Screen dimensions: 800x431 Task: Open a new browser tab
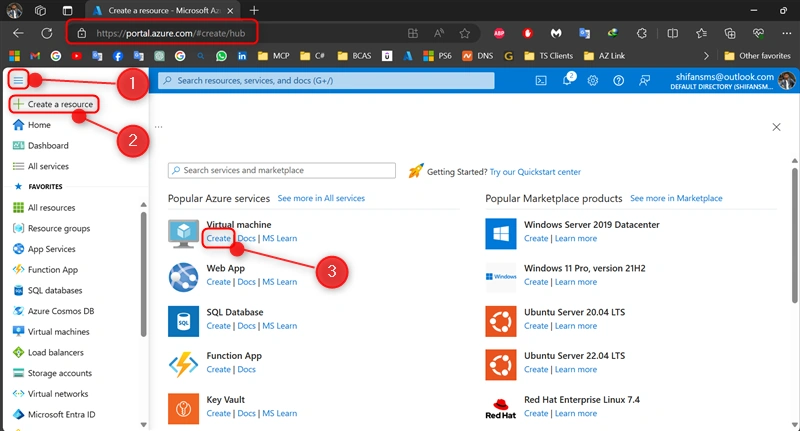[254, 10]
